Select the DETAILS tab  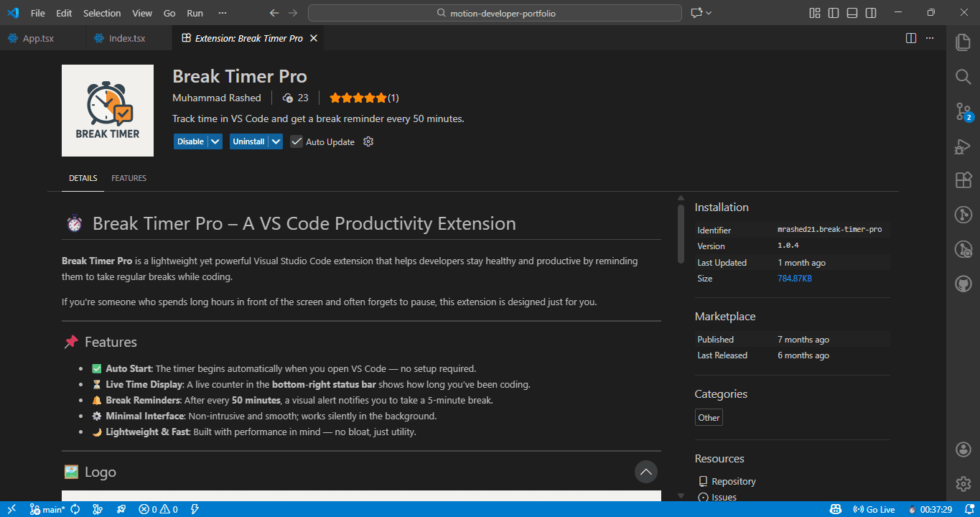pos(83,178)
